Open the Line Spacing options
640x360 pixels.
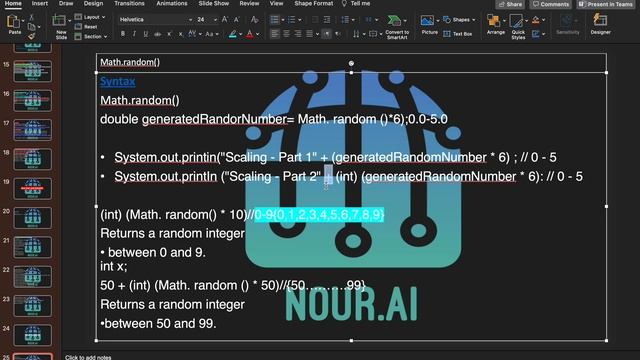(x=347, y=20)
